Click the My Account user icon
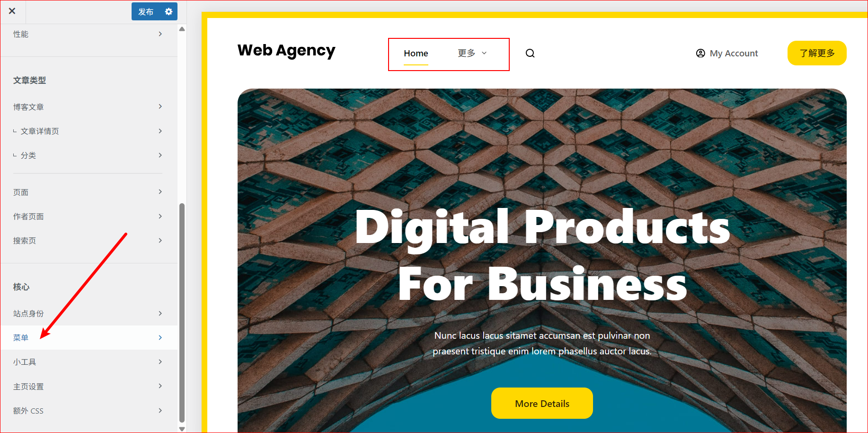Image resolution: width=868 pixels, height=433 pixels. point(700,54)
